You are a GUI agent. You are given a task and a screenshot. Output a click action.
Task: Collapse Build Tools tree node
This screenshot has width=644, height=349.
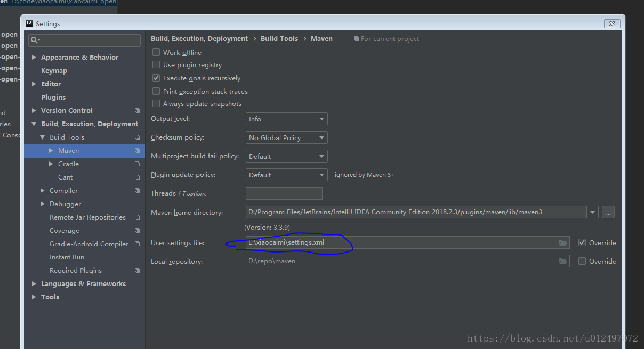(43, 137)
